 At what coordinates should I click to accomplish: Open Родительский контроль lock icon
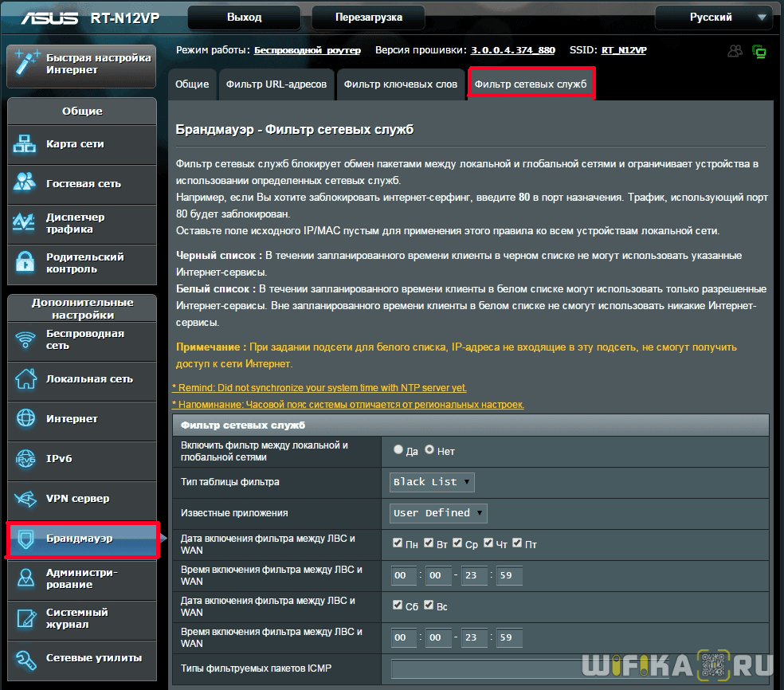[25, 263]
